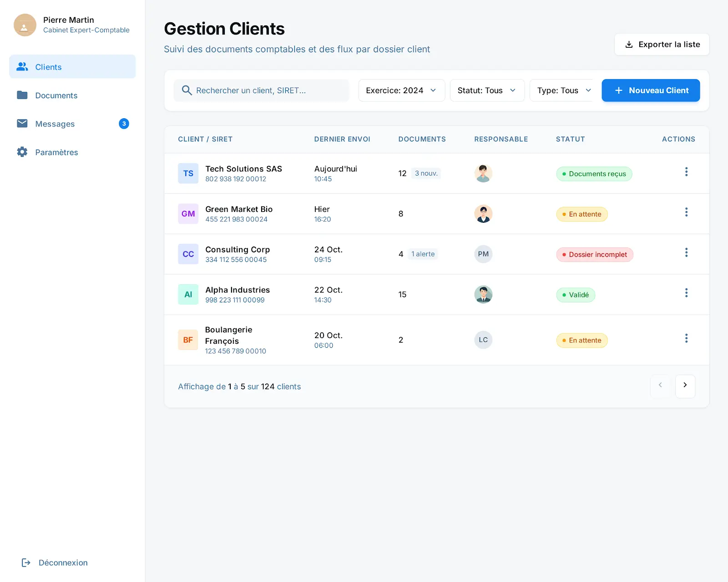Open the Type: Tous dropdown
This screenshot has height=582, width=728.
coord(563,90)
